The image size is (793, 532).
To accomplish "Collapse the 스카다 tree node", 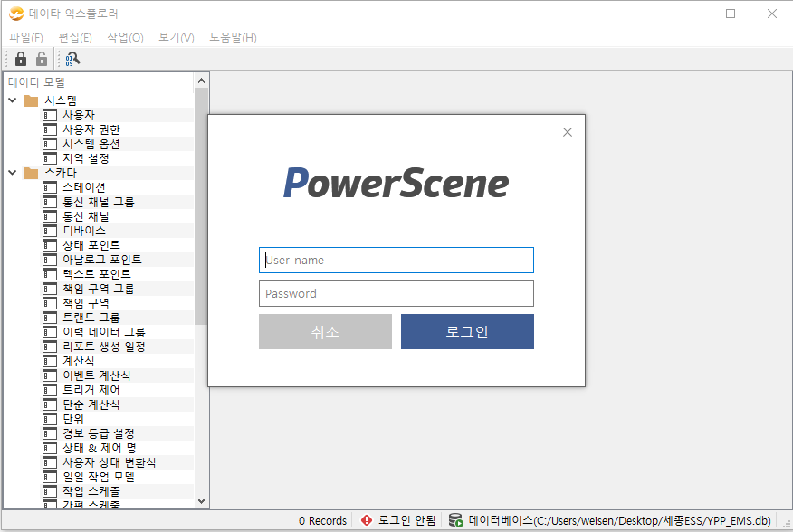I will click(13, 173).
